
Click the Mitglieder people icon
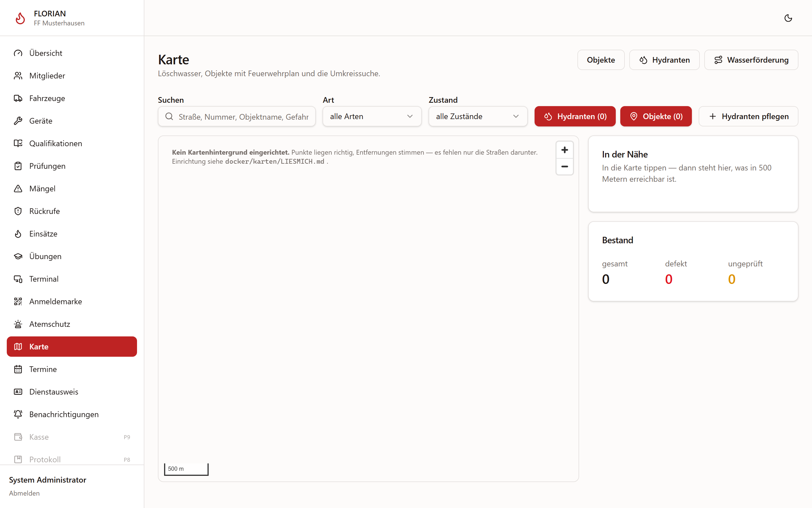pos(18,76)
